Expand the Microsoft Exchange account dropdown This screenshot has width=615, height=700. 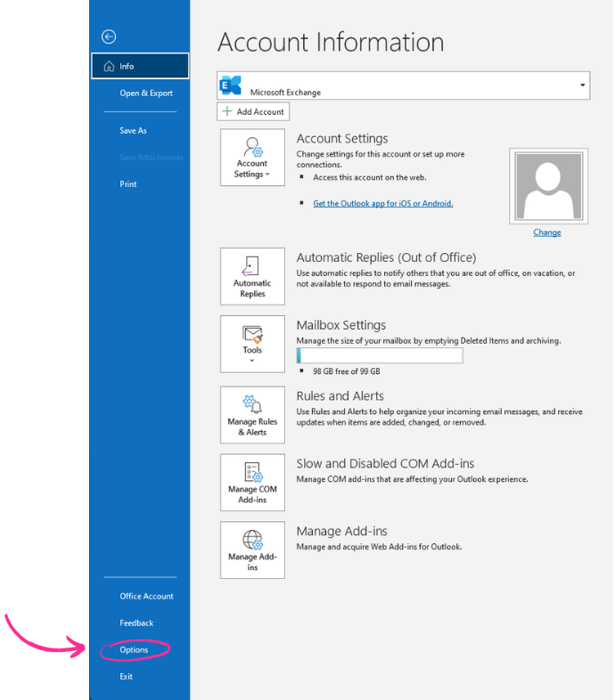(582, 85)
